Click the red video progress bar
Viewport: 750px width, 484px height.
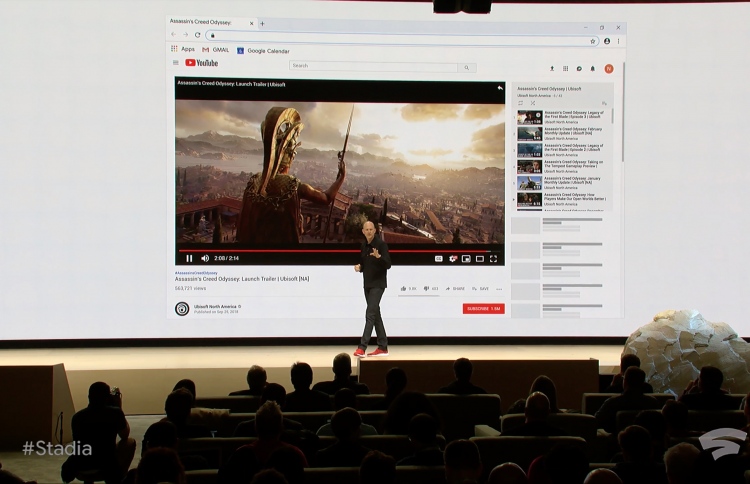click(x=335, y=250)
